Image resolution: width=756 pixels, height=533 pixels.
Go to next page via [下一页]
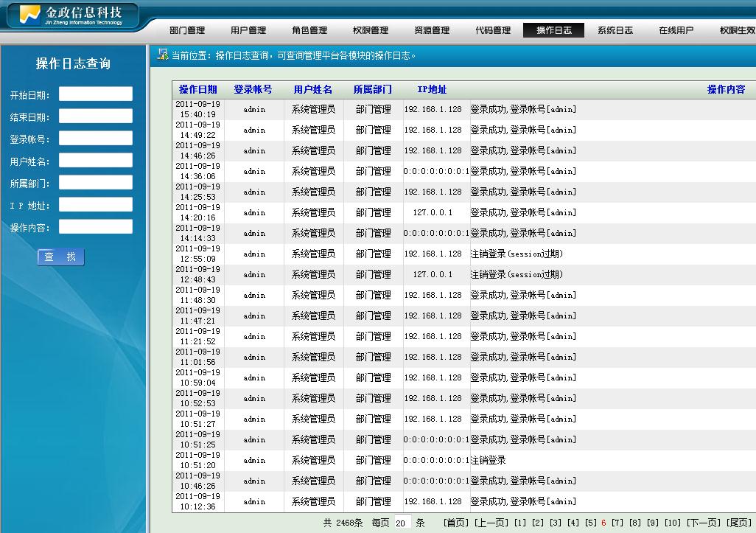[704, 523]
